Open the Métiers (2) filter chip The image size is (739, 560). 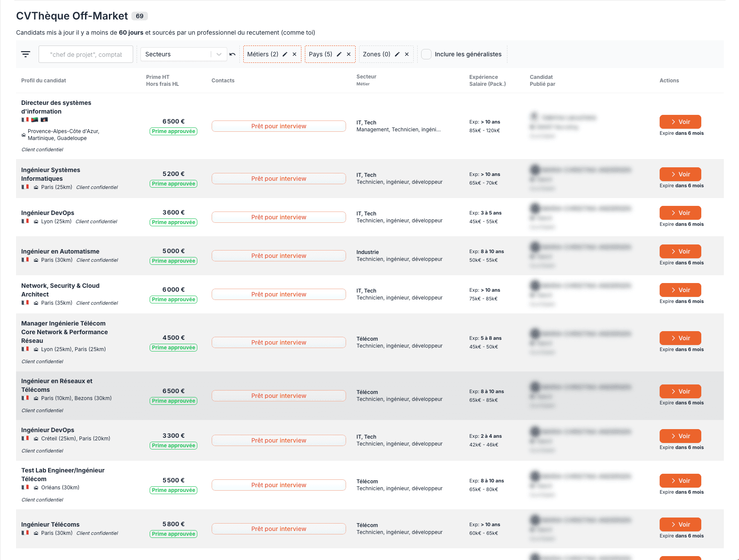tap(263, 54)
